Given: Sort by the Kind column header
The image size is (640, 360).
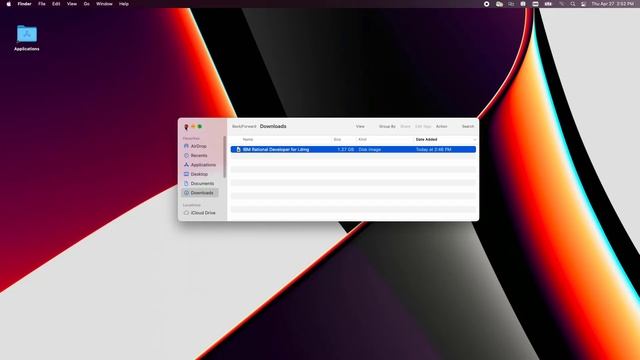Looking at the screenshot, I should (362, 140).
